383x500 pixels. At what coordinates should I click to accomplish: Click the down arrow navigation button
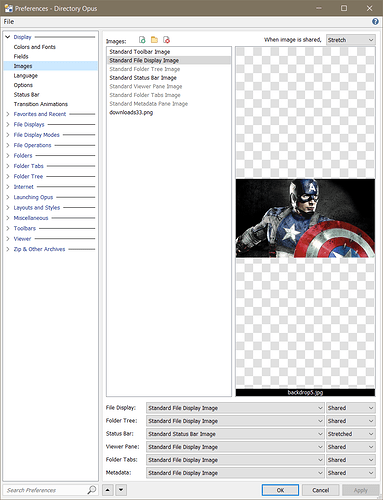point(121,490)
